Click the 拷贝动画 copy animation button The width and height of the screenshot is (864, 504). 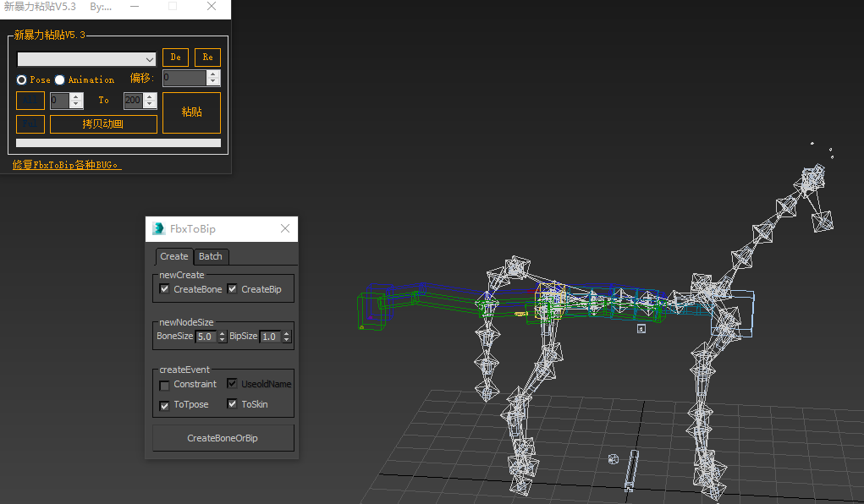(103, 124)
